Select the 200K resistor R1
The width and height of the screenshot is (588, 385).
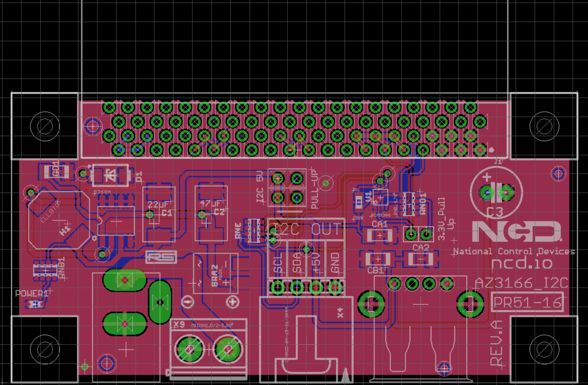pyautogui.click(x=359, y=202)
